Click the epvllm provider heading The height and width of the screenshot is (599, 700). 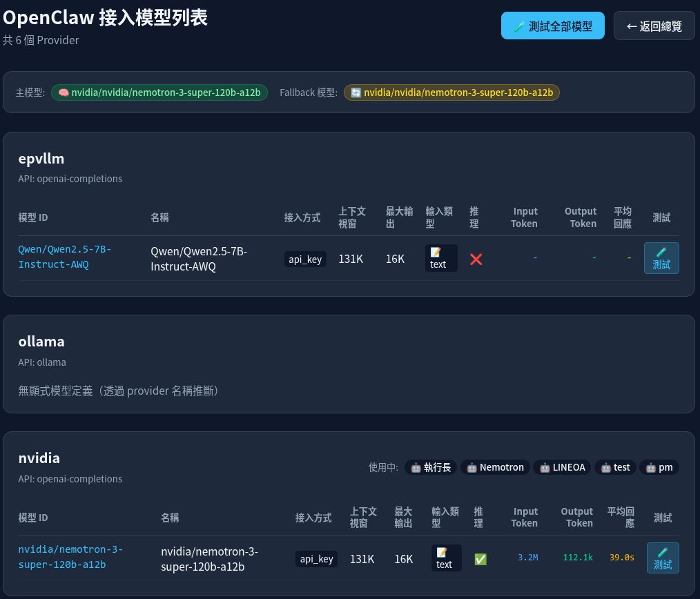[41, 159]
